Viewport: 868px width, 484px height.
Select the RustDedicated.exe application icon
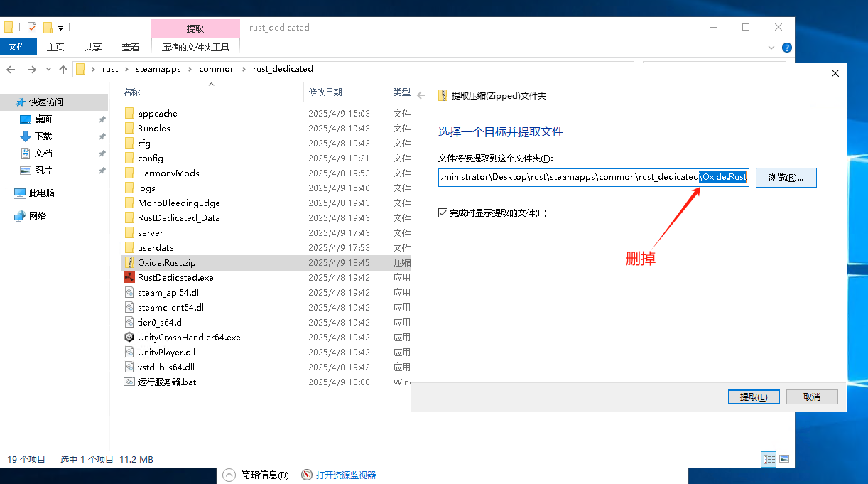[129, 277]
